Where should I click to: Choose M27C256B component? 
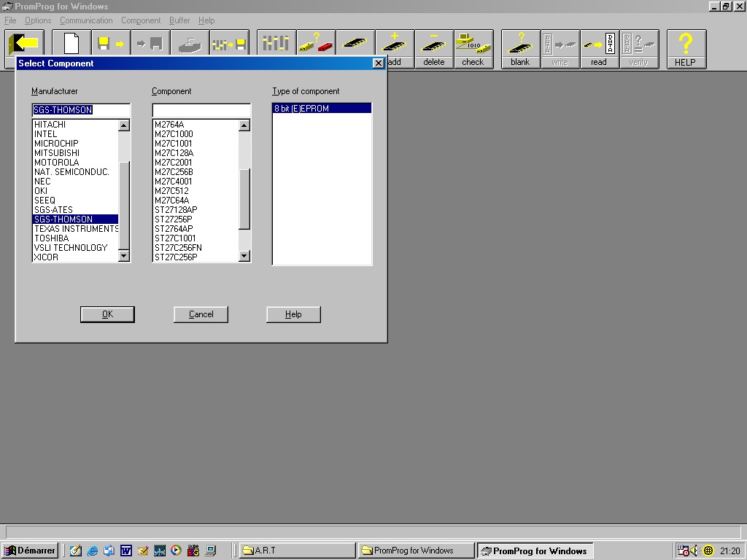pos(196,172)
